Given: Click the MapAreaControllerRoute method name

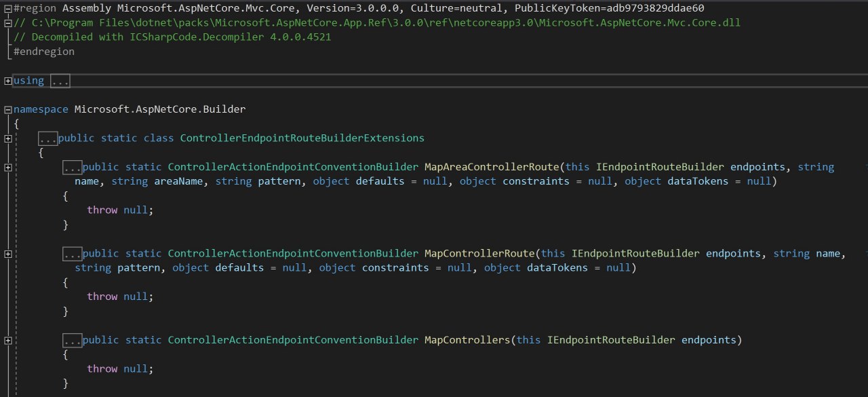Looking at the screenshot, I should pyautogui.click(x=492, y=167).
